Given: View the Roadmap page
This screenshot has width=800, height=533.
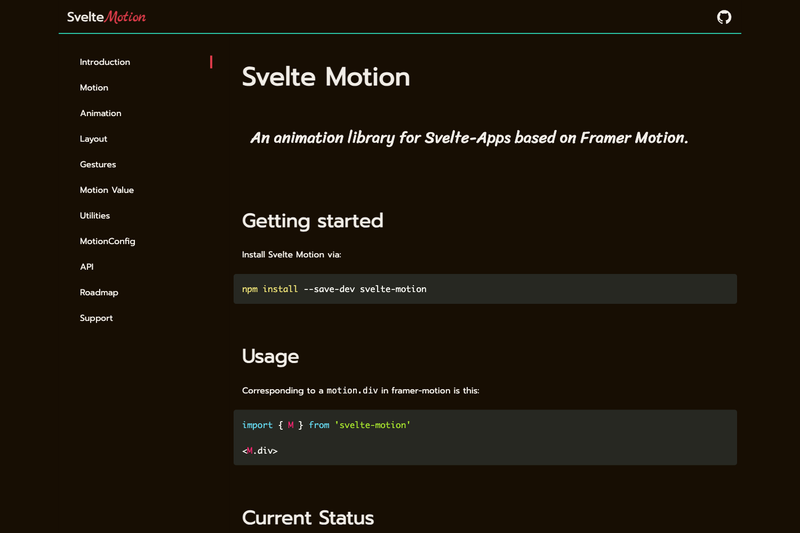Looking at the screenshot, I should click(99, 292).
